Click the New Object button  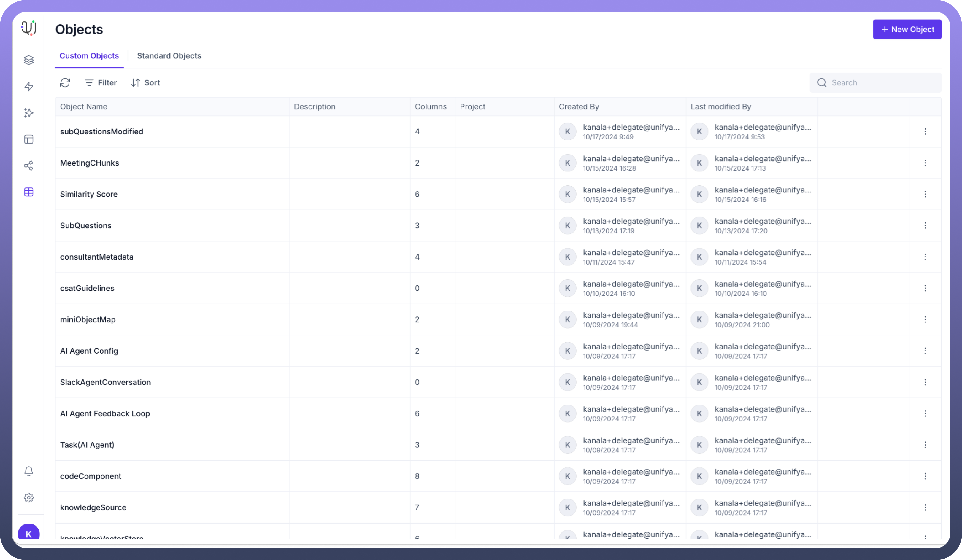[907, 29]
